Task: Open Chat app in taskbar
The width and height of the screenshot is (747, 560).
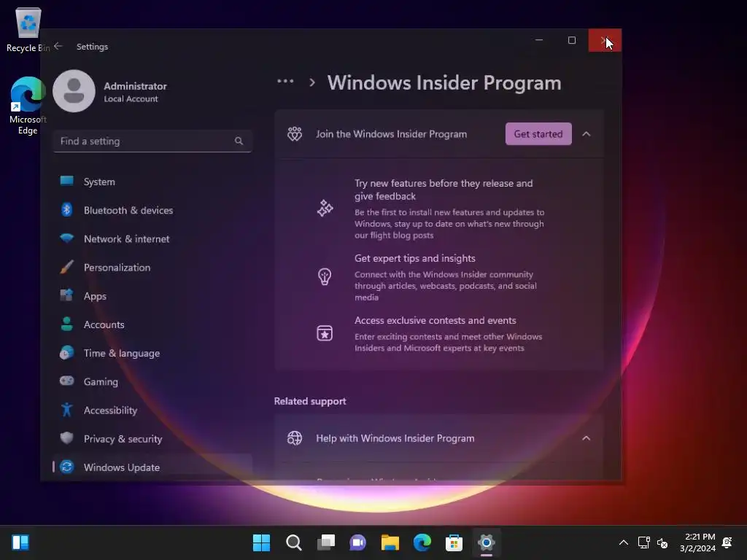Action: click(357, 542)
